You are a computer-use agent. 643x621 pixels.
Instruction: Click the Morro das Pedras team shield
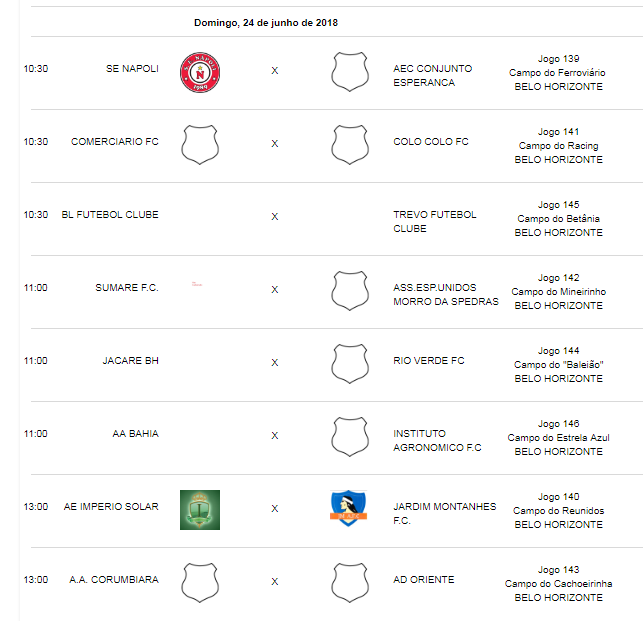[350, 291]
